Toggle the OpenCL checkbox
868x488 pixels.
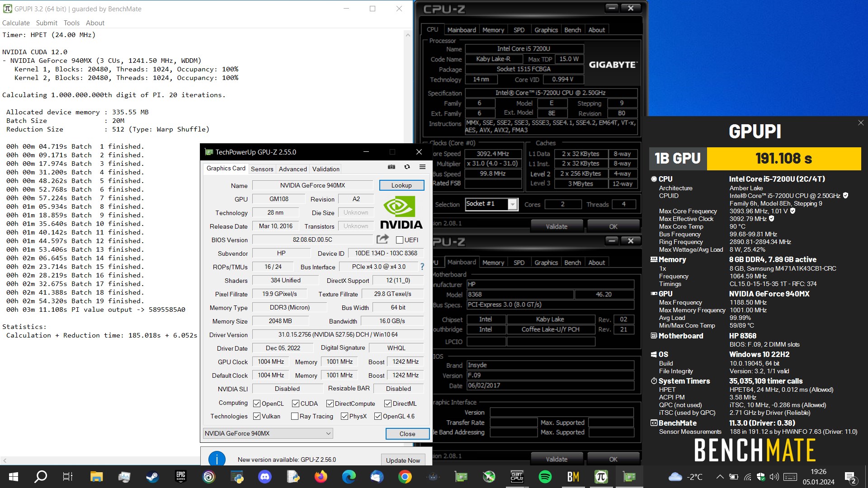click(257, 404)
